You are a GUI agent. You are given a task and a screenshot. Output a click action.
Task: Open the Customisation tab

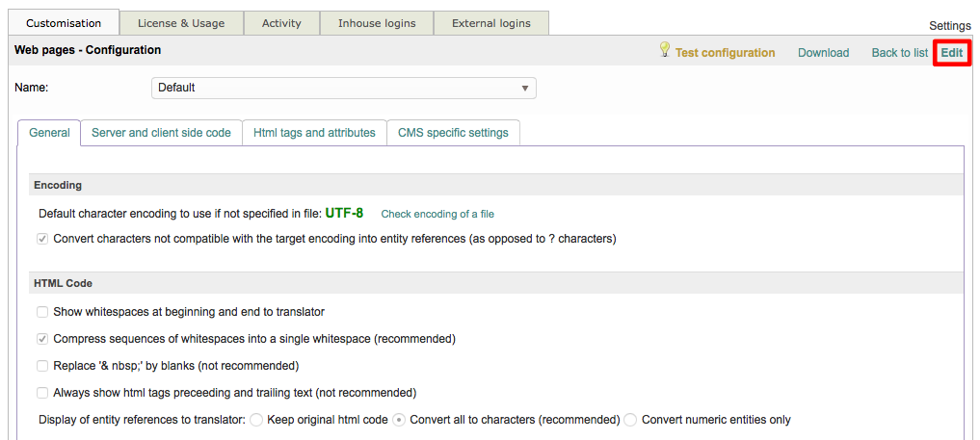(x=64, y=23)
